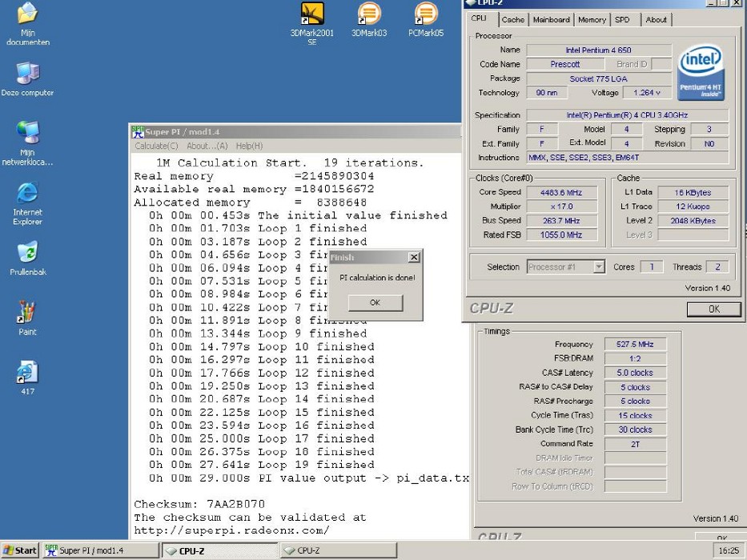Click the Instructions field MMX, SSE, SSE2
Screen dimensions: 747x560
pyautogui.click(x=628, y=158)
